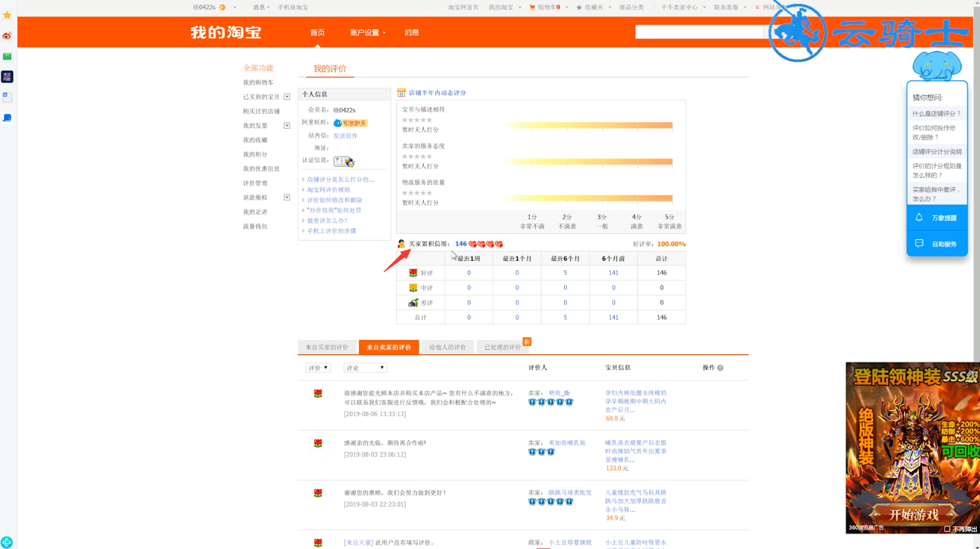980x549 pixels.
Task: Click the 146 buyer credit score link
Action: (460, 244)
